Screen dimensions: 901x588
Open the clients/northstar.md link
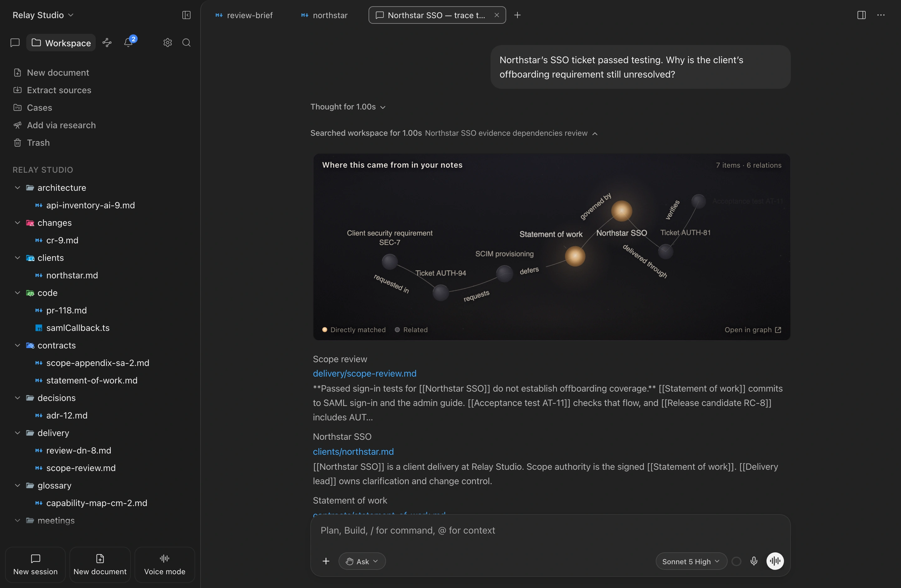(353, 452)
